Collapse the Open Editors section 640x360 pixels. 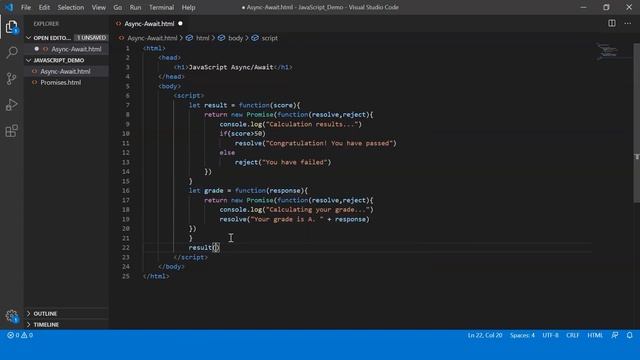pyautogui.click(x=29, y=38)
